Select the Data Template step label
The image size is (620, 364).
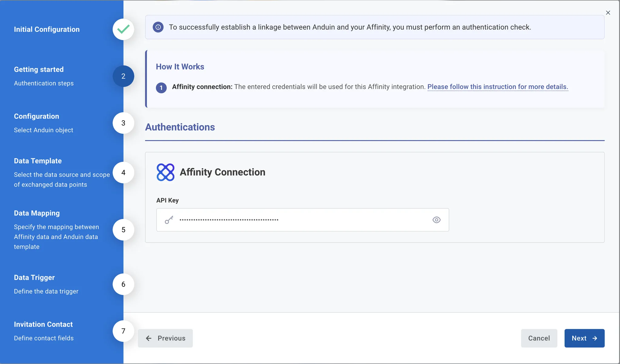tap(38, 161)
